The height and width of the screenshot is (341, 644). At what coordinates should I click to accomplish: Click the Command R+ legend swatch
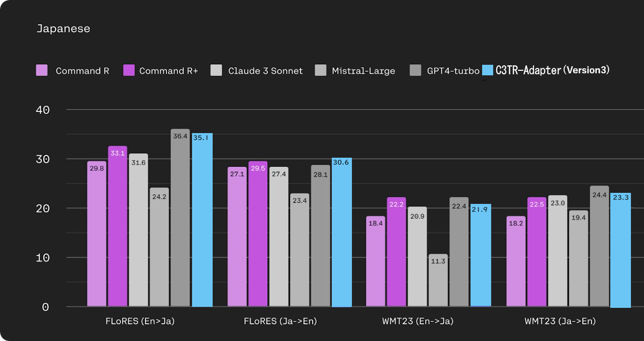pos(129,70)
